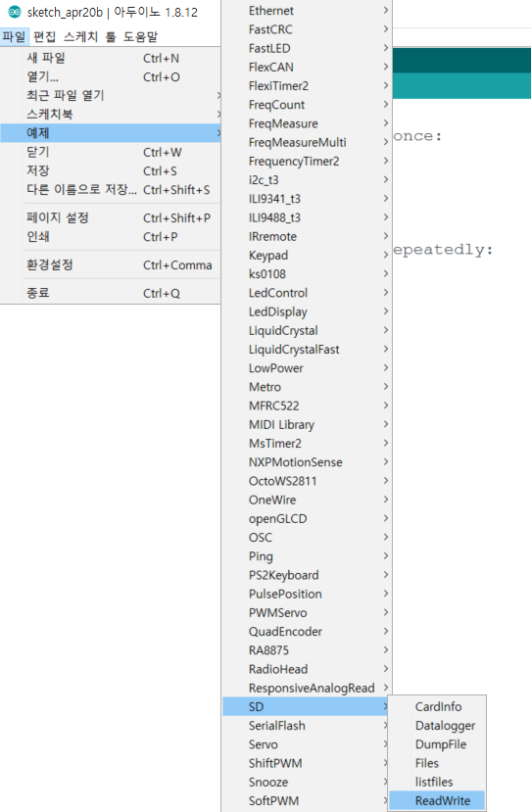
Task: Open FreqMeasure examples submenu
Action: [307, 123]
